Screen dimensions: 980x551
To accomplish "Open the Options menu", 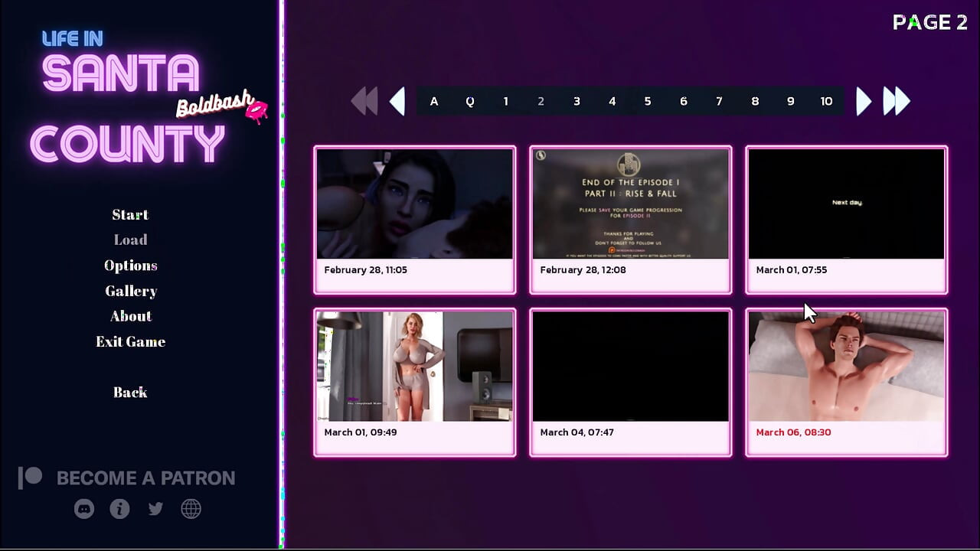I will pos(130,266).
